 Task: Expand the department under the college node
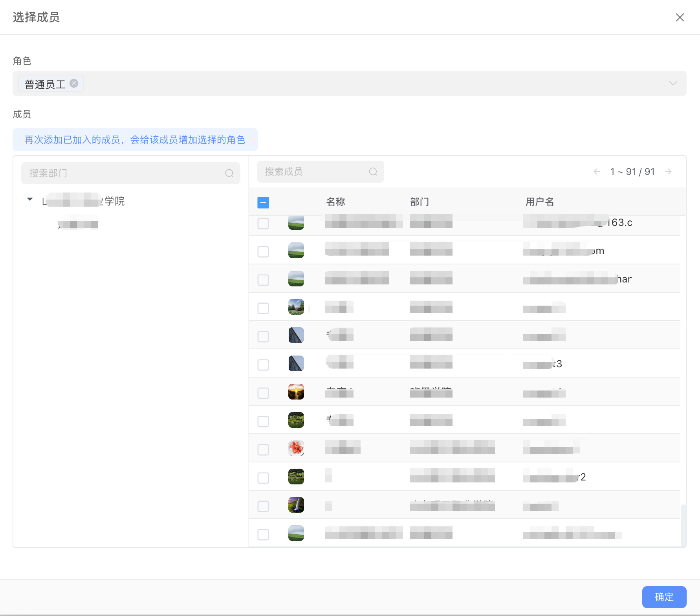pos(78,224)
